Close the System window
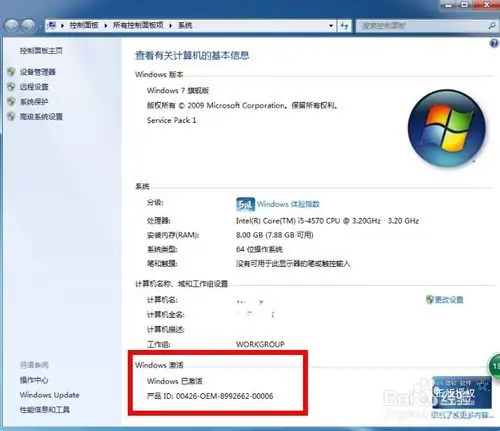Screen dimensions: 500x431 coord(486,5)
